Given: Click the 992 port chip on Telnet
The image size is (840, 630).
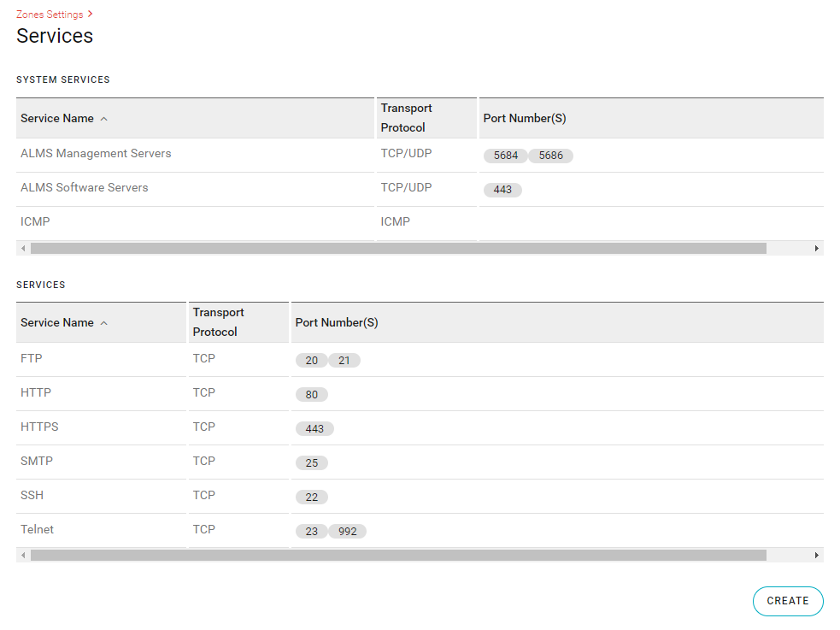Looking at the screenshot, I should click(x=347, y=532).
